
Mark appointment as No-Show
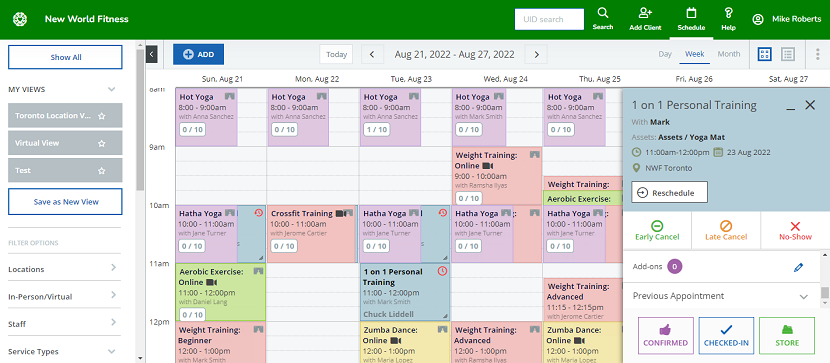pyautogui.click(x=795, y=231)
